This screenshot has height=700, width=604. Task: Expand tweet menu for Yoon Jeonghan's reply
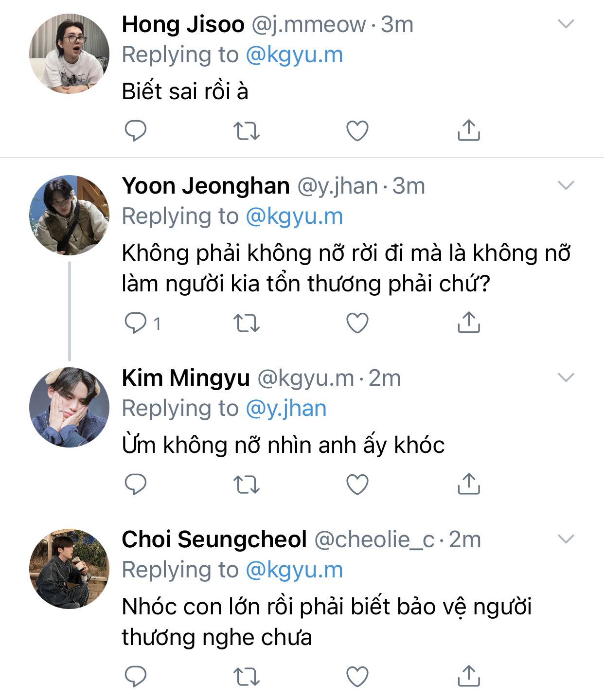(566, 185)
